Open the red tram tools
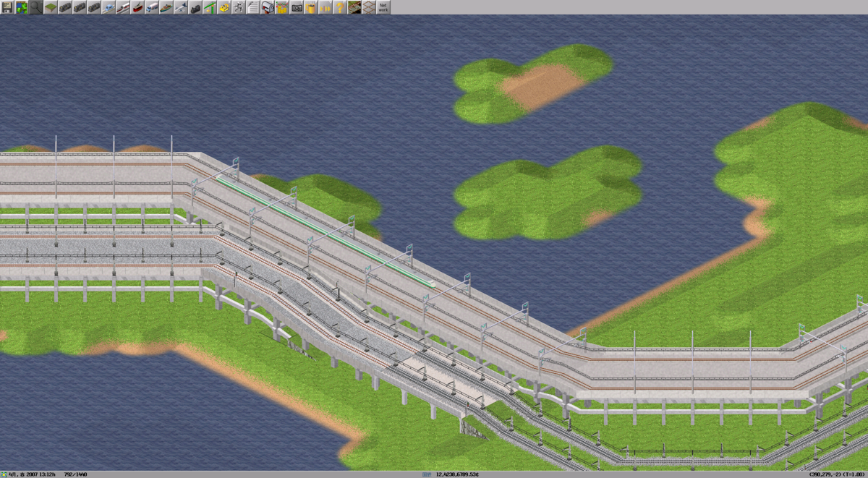The height and width of the screenshot is (478, 868). click(137, 7)
